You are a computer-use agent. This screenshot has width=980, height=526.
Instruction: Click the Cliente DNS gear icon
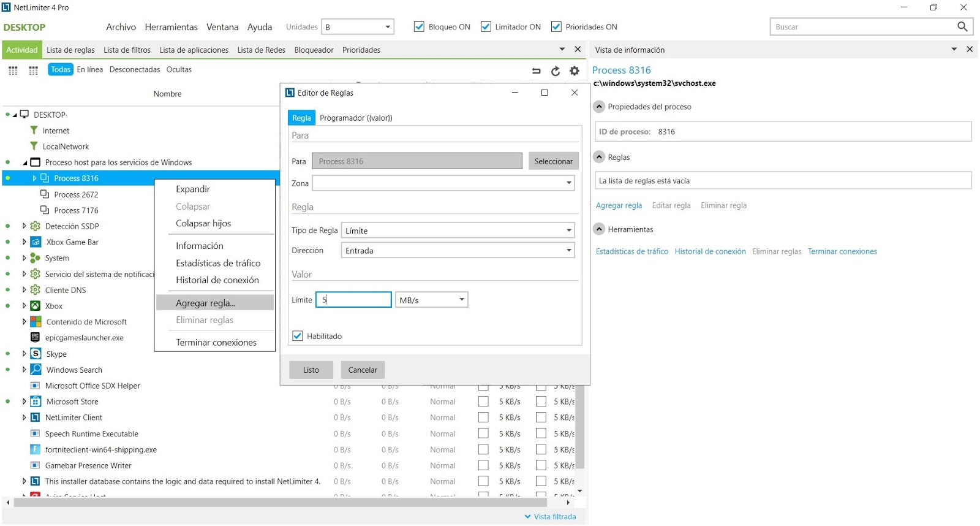pos(36,290)
